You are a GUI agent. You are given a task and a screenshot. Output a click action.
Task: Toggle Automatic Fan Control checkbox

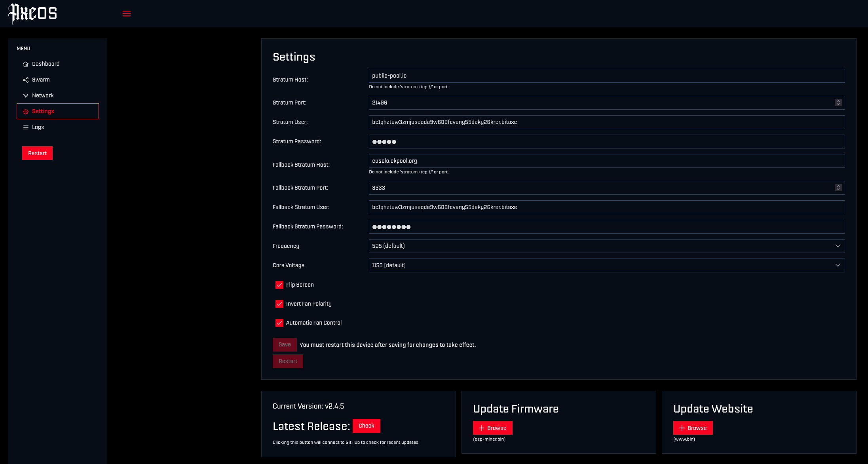(x=279, y=323)
